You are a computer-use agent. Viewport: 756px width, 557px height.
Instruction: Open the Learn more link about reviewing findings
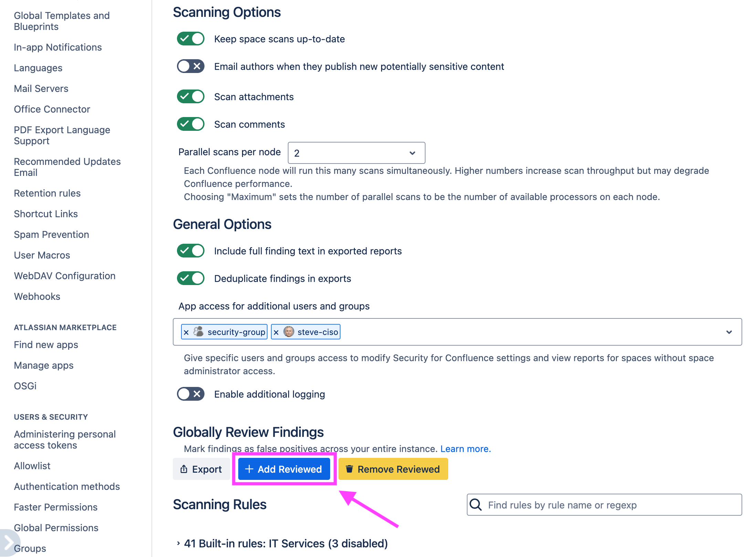coord(466,449)
